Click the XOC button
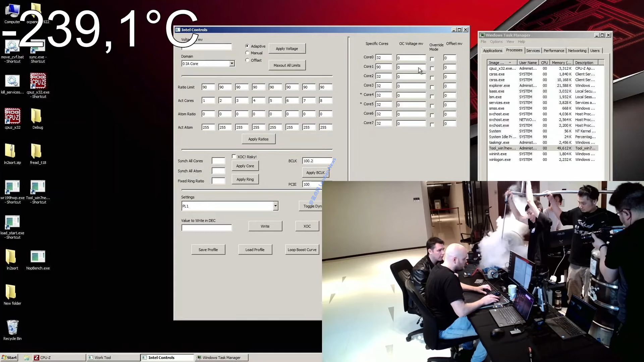 click(307, 226)
